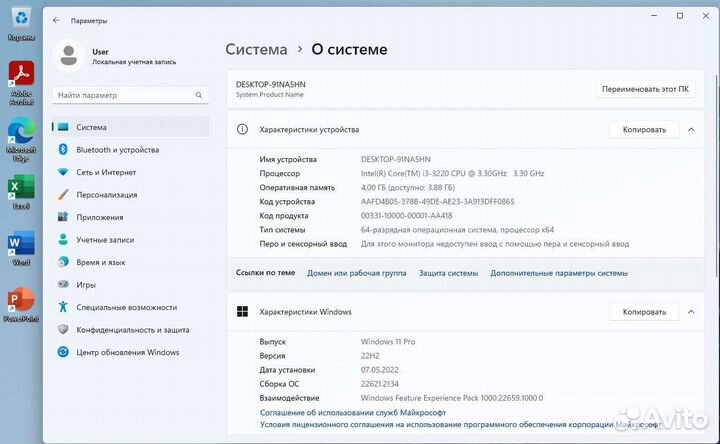This screenshot has height=444, width=720.
Task: Maximize the Параметры window
Action: [x=680, y=16]
